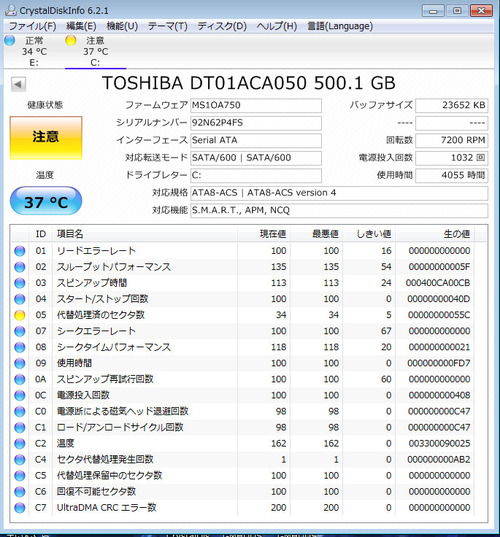
Task: Open the テーマ(T) menu
Action: pos(167,26)
